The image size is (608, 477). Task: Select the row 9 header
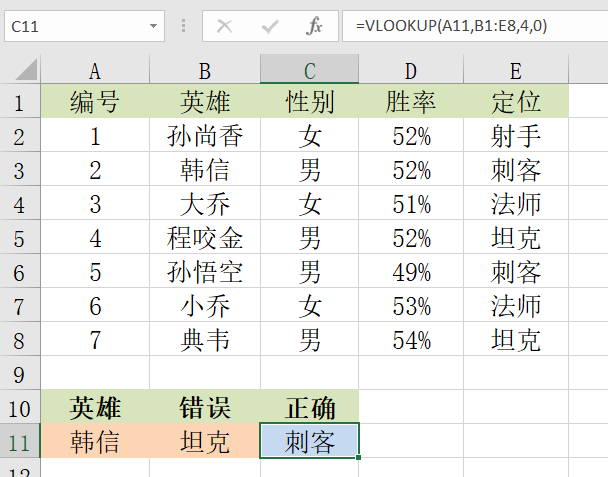pyautogui.click(x=20, y=373)
